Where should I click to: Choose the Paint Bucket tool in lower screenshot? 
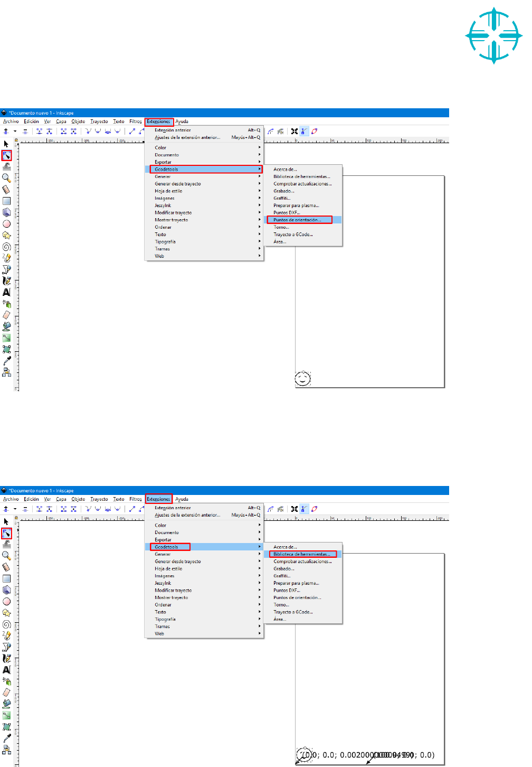[x=6, y=704]
